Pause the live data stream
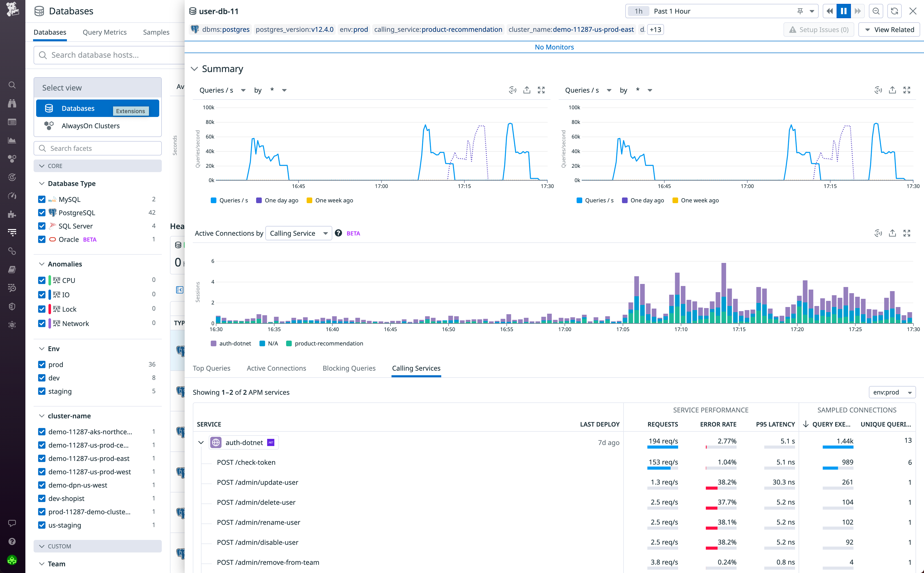The width and height of the screenshot is (924, 573). pyautogui.click(x=843, y=11)
